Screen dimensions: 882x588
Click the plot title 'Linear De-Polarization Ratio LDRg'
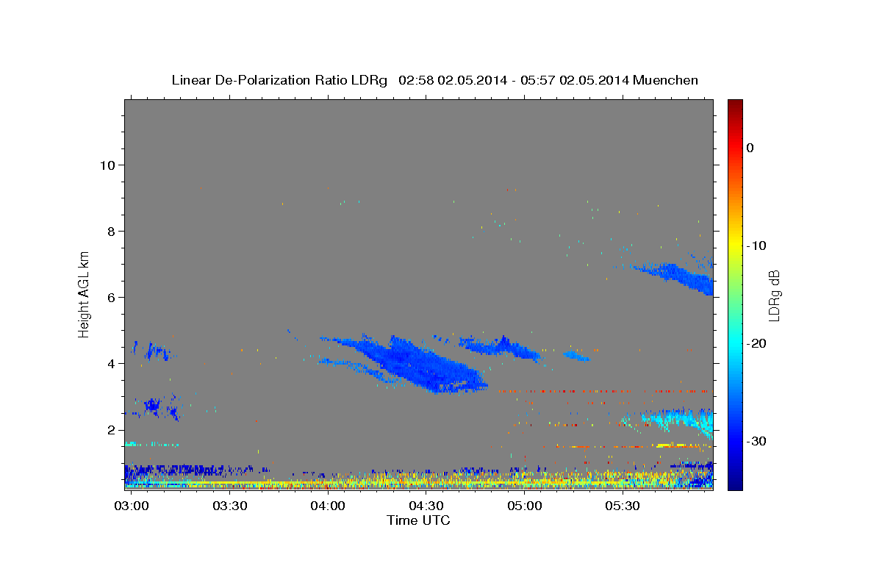[279, 80]
